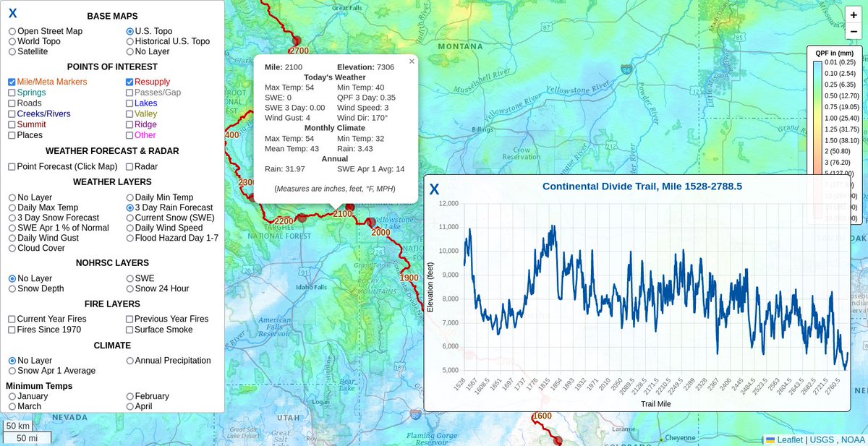
Task: Enable Previous Year Fires layer
Action: [129, 319]
